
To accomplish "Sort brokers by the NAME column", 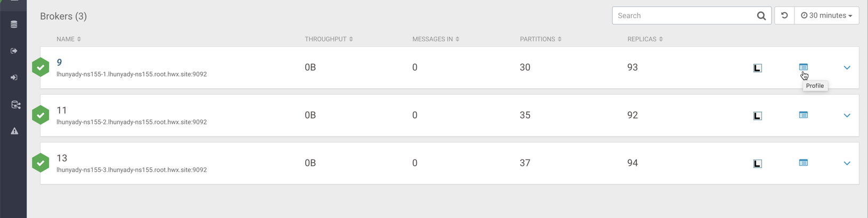I will 69,39.
